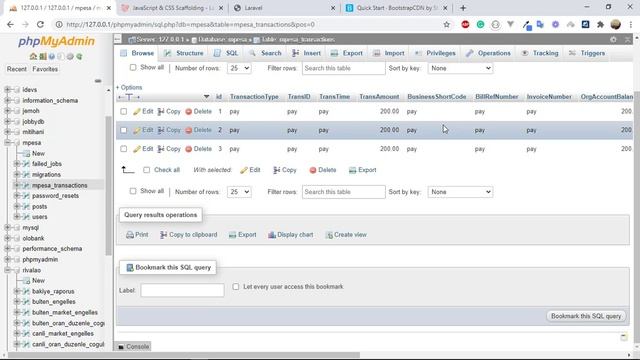Open the top Sort by key dropdown
Image resolution: width=640 pixels, height=360 pixels.
[x=460, y=68]
